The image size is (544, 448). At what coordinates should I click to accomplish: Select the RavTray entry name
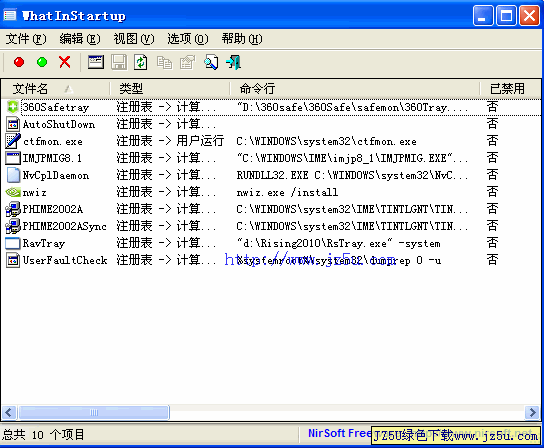pyautogui.click(x=44, y=244)
